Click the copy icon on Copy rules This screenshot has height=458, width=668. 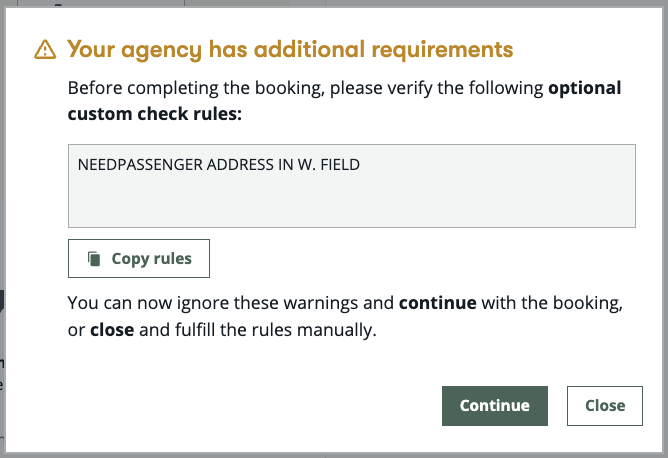point(94,259)
